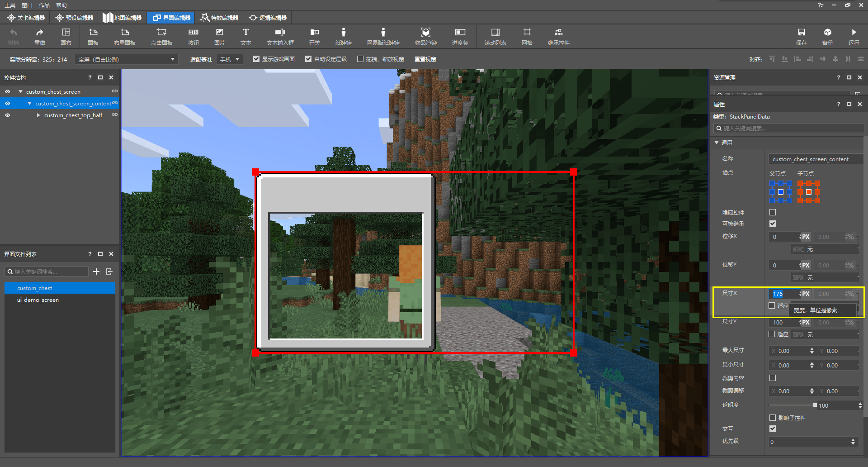Collapse the custom_chest_screen_content node

pos(29,103)
